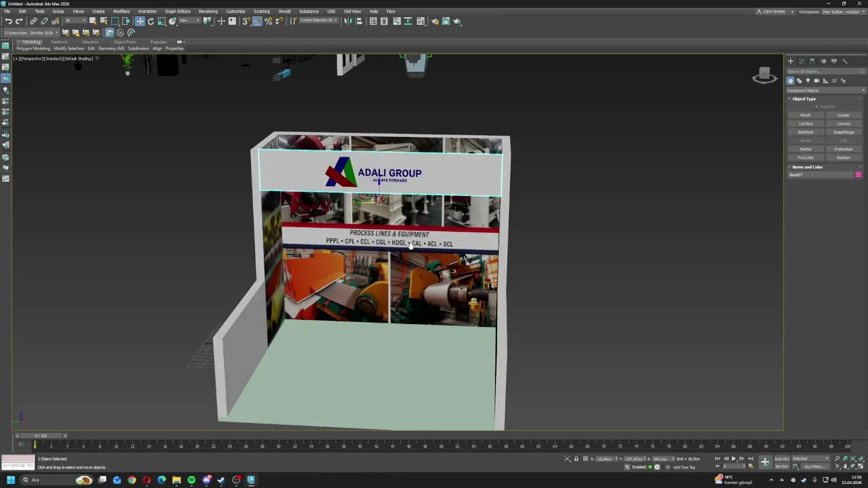Click the Boolean compound object button
Viewport: 868px width, 488px height.
pyautogui.click(x=844, y=157)
